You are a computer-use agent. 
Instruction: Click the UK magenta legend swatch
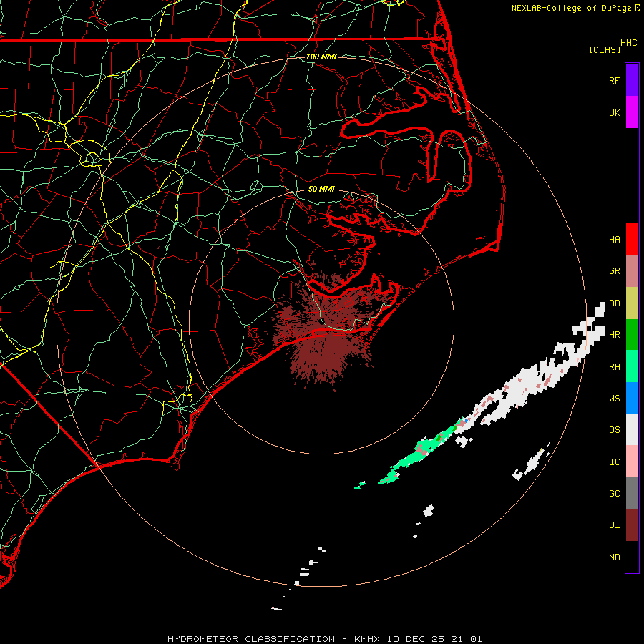click(632, 112)
